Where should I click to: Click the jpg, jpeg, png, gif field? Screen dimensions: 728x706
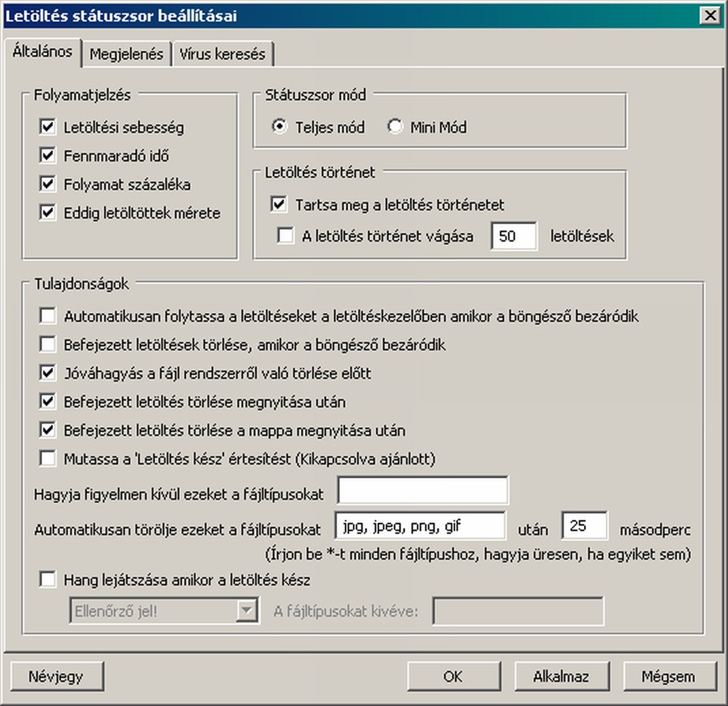[420, 525]
